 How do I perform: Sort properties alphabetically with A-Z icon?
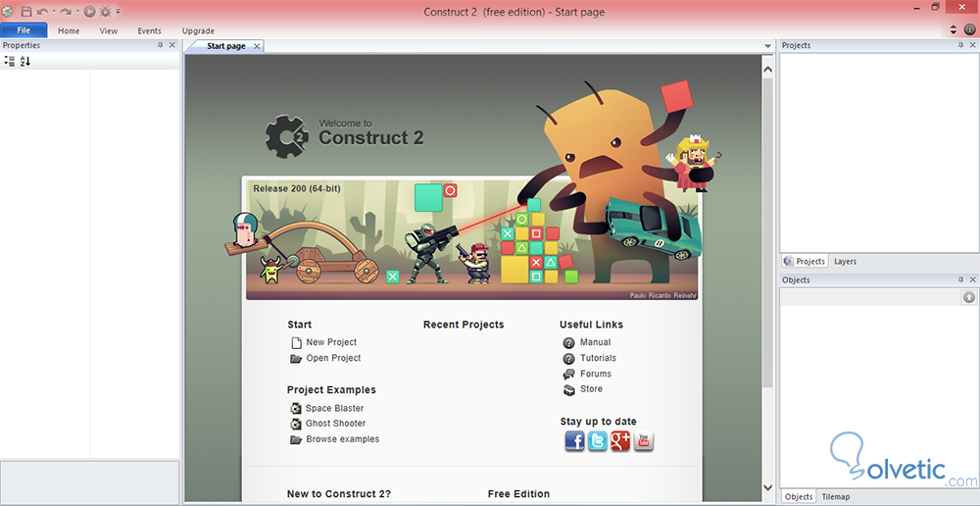tap(25, 62)
